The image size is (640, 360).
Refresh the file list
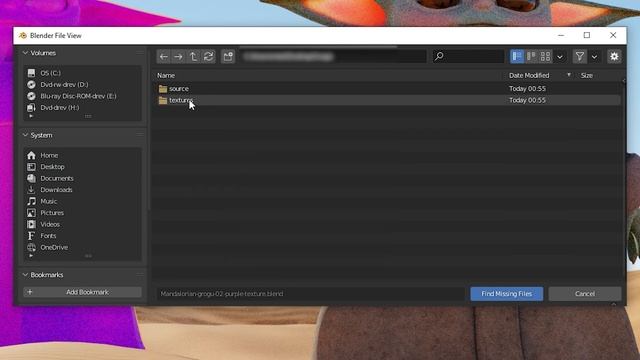pos(209,56)
